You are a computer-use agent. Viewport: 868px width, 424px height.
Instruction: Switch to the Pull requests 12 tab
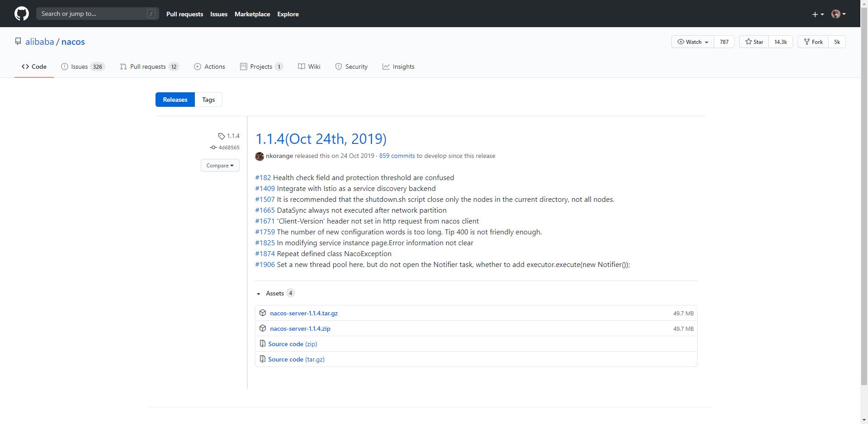(x=150, y=67)
